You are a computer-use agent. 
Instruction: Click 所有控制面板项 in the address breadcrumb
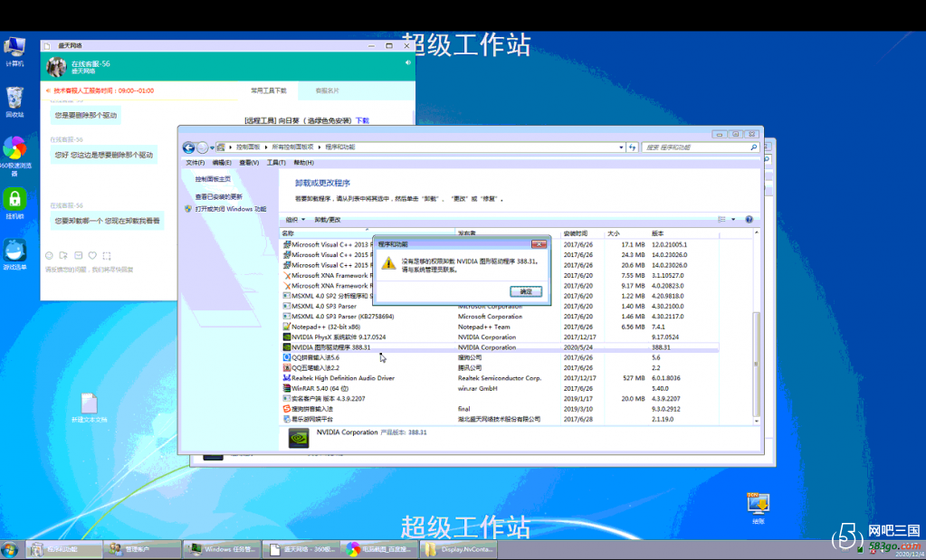pyautogui.click(x=292, y=147)
